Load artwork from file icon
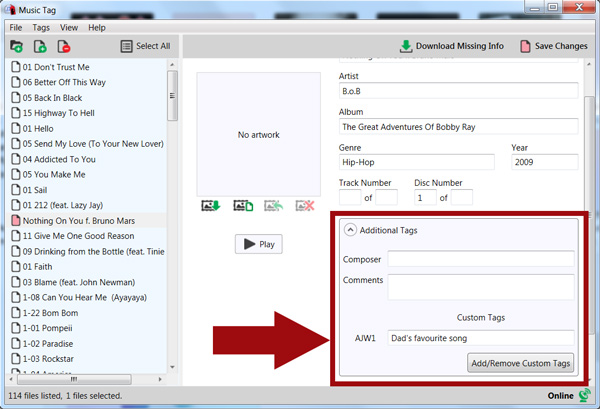 (243, 206)
